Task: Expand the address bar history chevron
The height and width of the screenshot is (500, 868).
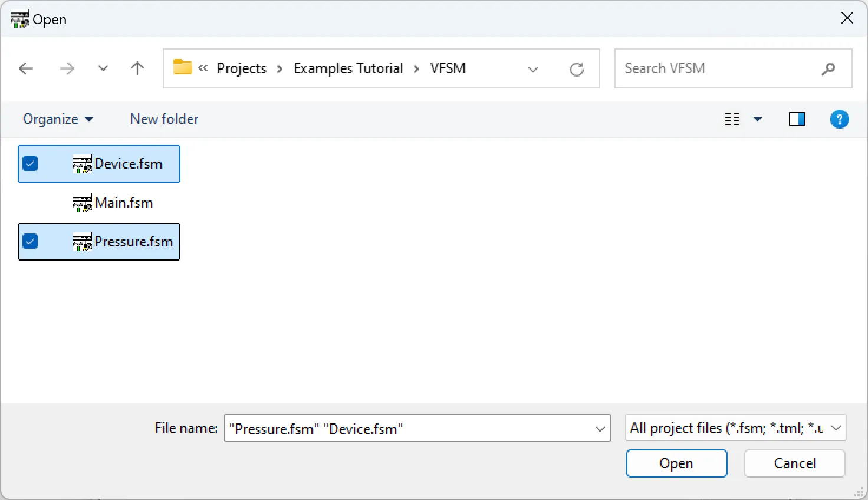Action: (x=533, y=69)
